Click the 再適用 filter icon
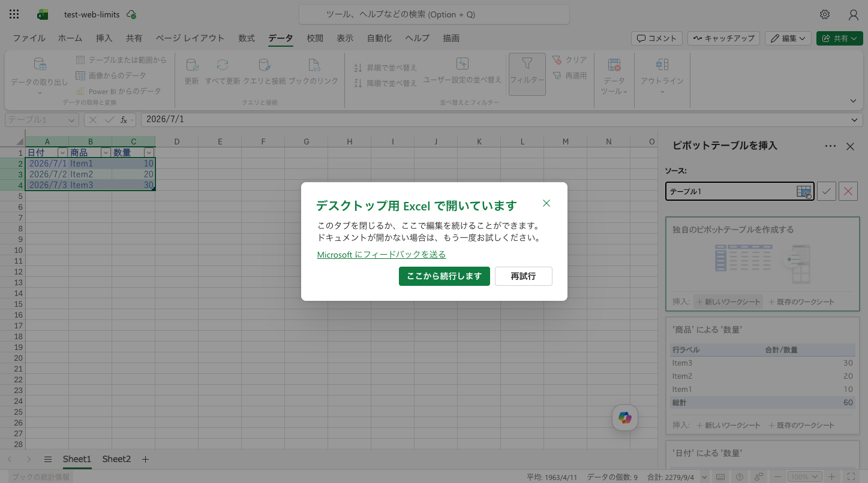The height and width of the screenshot is (483, 868). tap(557, 76)
